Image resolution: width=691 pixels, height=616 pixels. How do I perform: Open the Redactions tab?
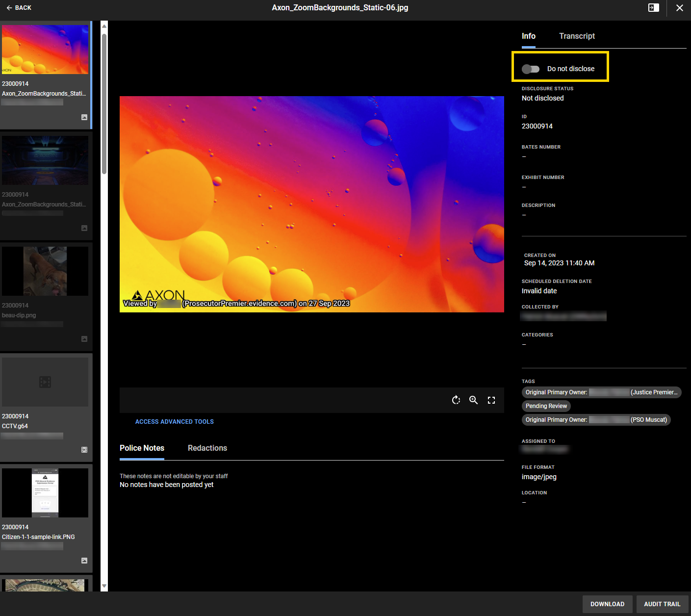pos(207,448)
